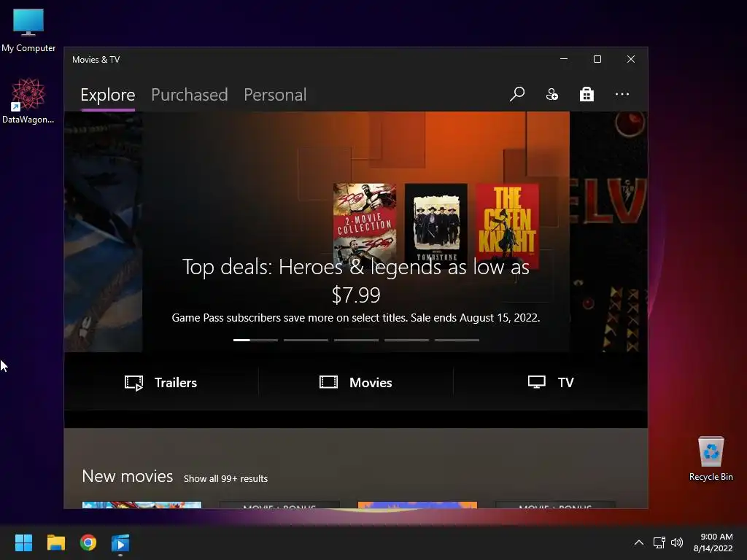
Task: Select the first carousel page indicator
Action: [x=255, y=340]
